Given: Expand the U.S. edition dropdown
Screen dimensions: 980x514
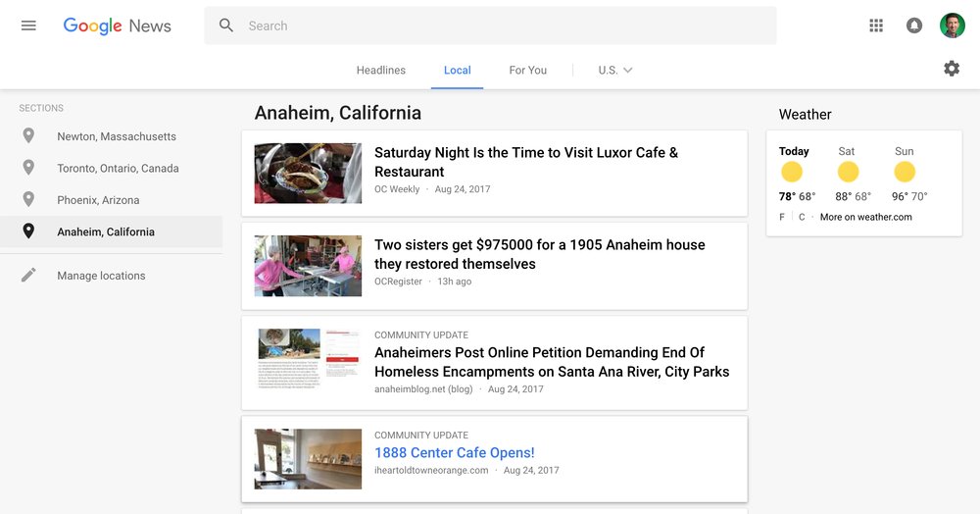Looking at the screenshot, I should tap(615, 70).
